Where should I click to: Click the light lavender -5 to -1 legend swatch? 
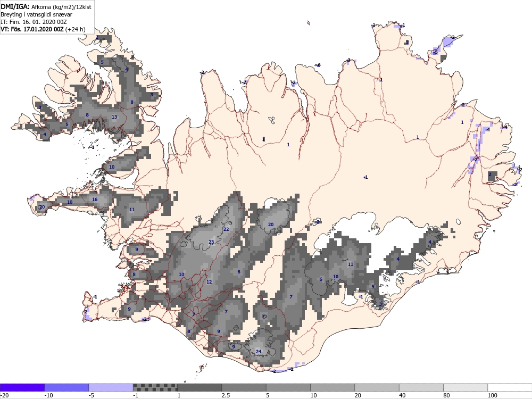tap(111, 387)
